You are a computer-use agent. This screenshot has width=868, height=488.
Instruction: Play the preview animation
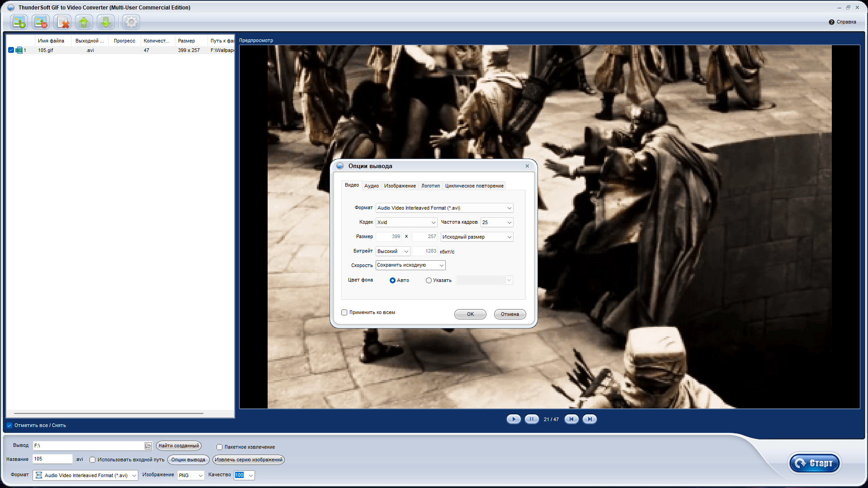click(514, 419)
